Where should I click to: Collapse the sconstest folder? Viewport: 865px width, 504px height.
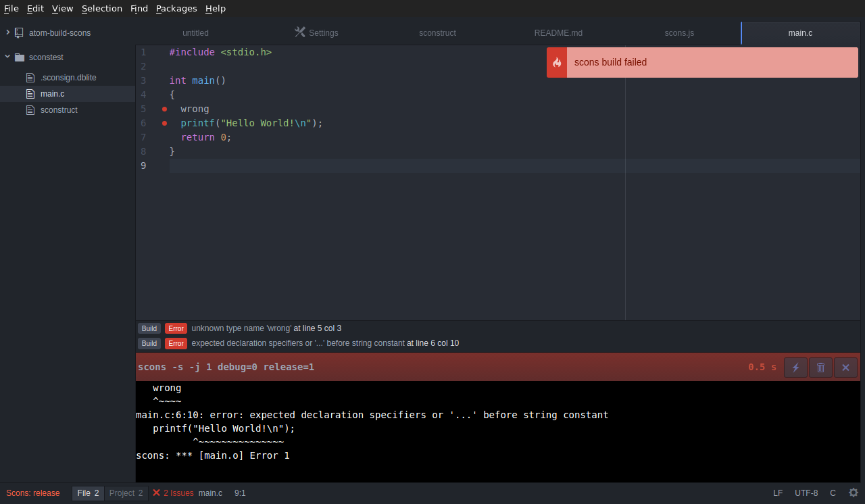click(x=7, y=57)
